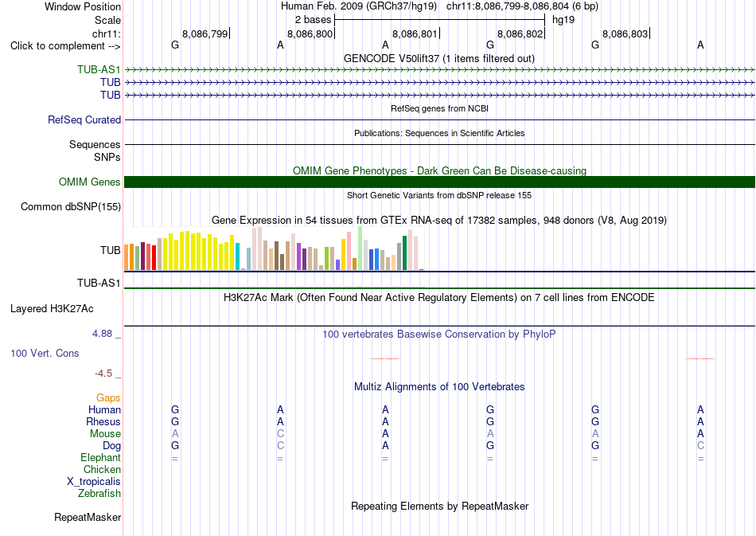Click the 8,086,801 ruler coordinate
Screen dimensions: 756x536
[x=415, y=33]
